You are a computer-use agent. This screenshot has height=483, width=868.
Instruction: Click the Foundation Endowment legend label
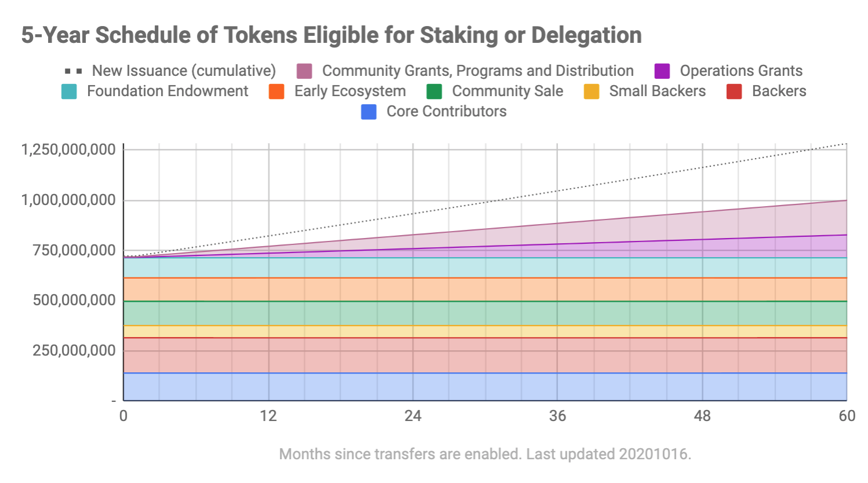(167, 91)
